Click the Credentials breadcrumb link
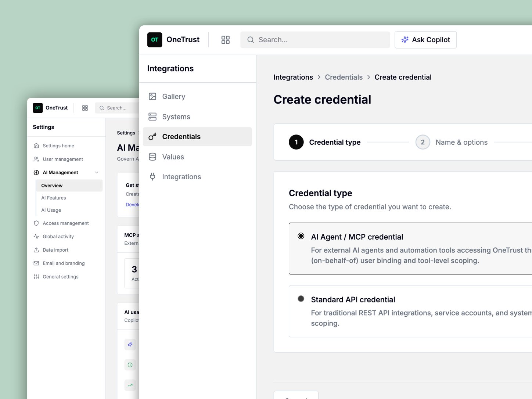Image resolution: width=532 pixels, height=399 pixels. (x=344, y=77)
